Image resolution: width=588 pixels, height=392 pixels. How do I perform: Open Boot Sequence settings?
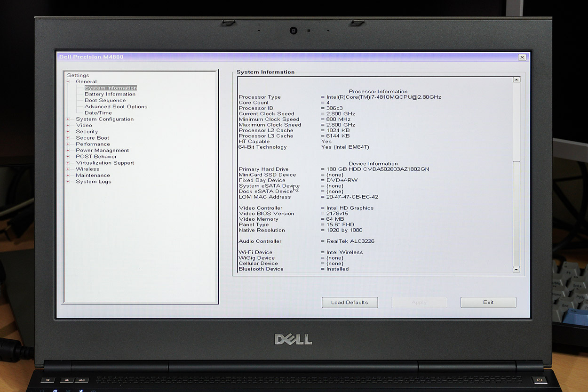[x=105, y=100]
